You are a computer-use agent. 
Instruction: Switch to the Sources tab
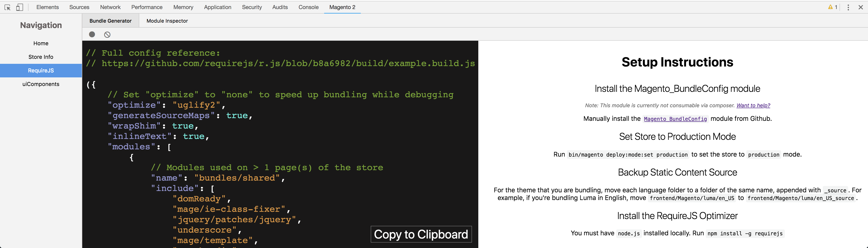[79, 7]
